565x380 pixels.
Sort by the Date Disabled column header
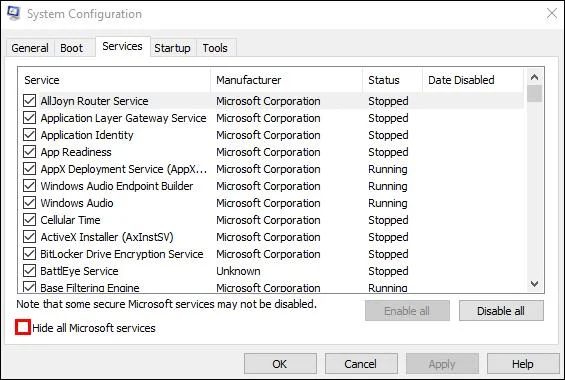473,80
